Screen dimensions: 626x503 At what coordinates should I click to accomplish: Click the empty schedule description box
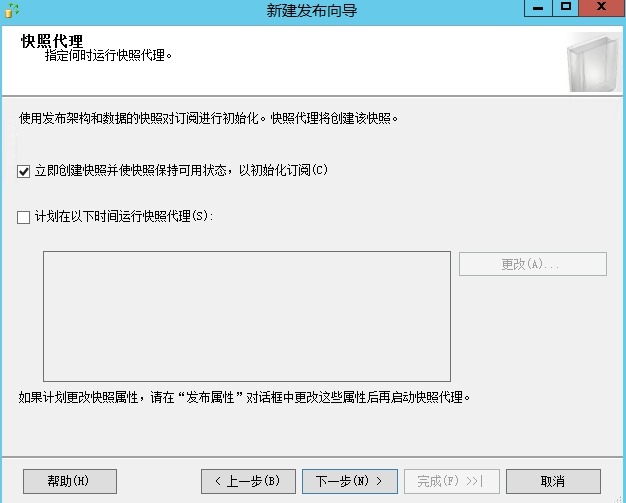(246, 315)
